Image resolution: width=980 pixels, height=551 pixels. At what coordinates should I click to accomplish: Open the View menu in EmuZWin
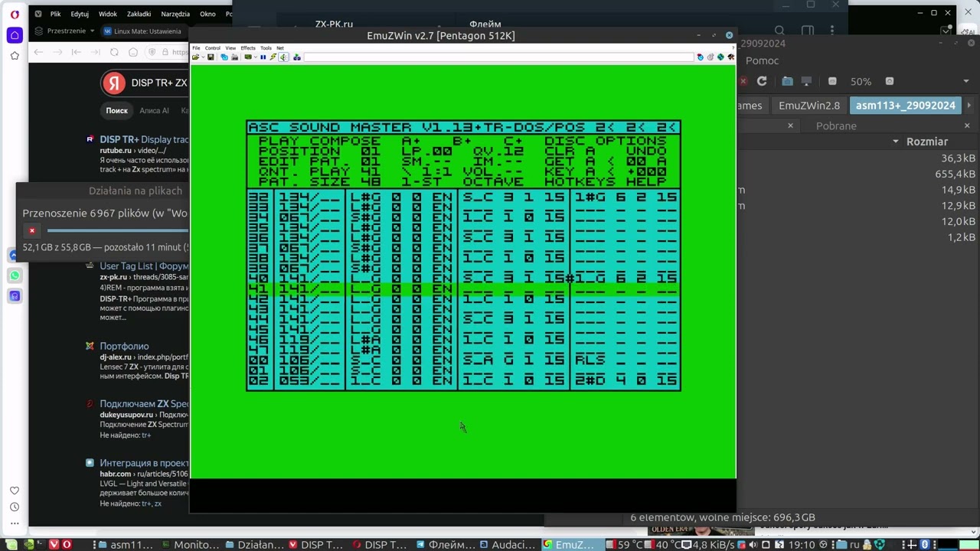(x=230, y=48)
